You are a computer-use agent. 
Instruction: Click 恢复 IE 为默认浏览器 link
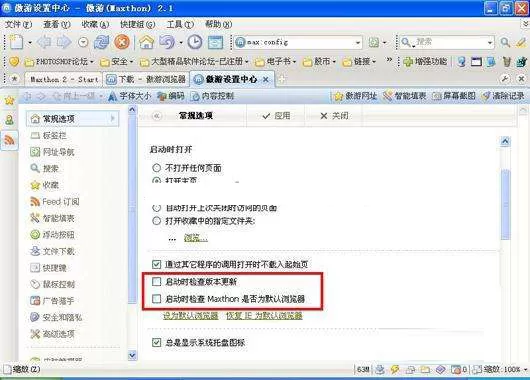coord(264,316)
